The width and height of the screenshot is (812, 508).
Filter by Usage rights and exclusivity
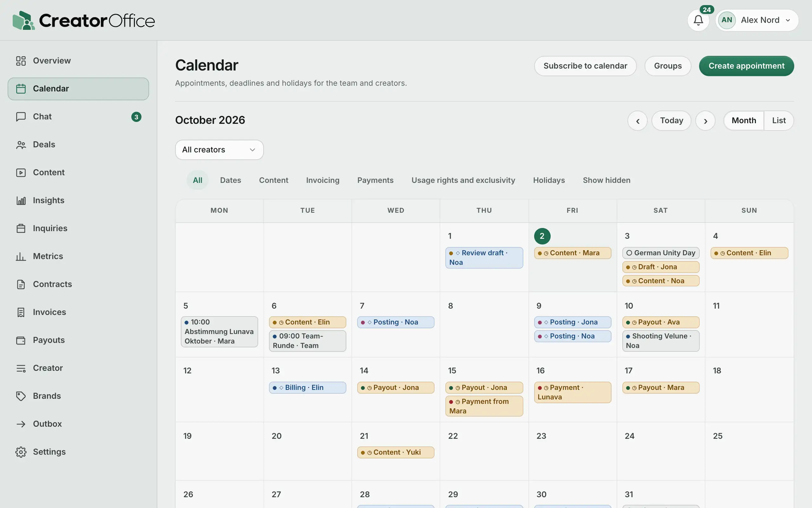tap(463, 180)
